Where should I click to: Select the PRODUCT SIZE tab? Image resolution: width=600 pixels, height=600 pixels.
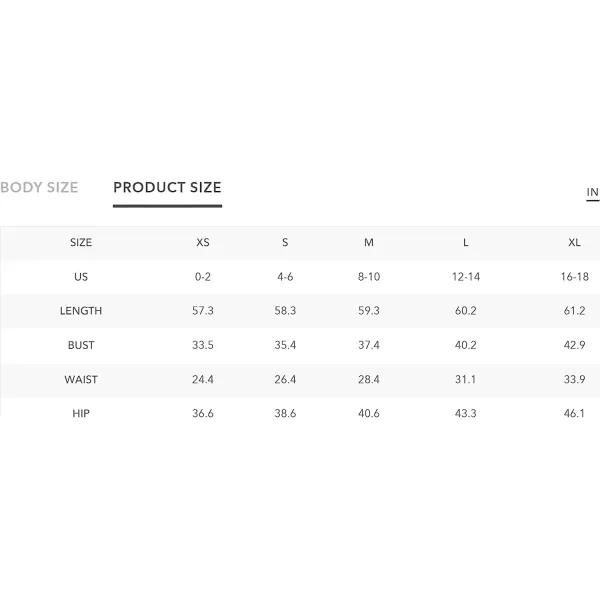click(167, 188)
